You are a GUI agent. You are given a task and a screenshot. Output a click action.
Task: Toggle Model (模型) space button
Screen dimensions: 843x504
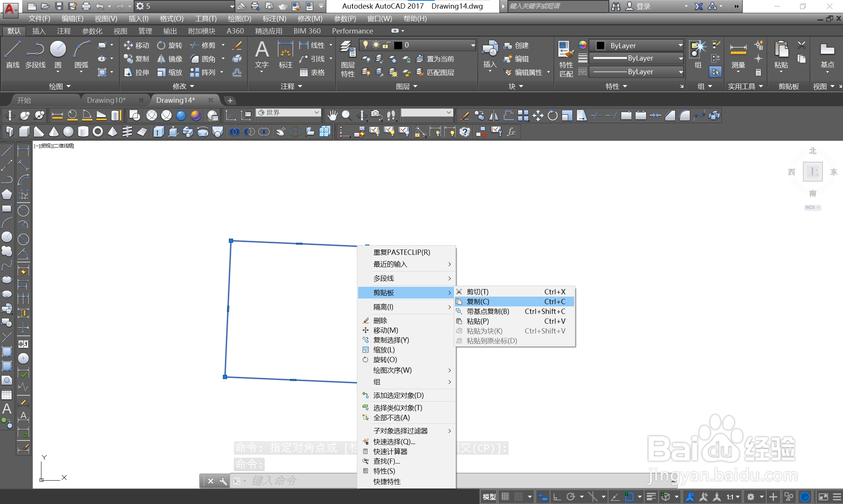(489, 497)
